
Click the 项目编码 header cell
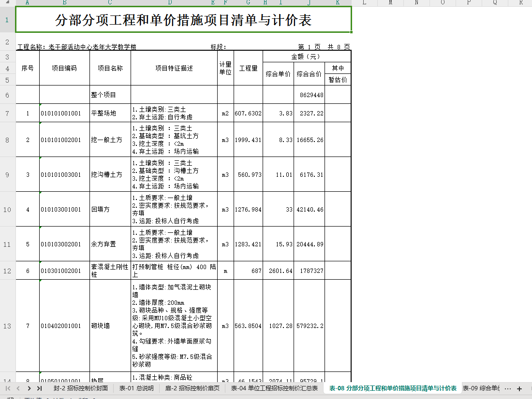[x=64, y=68]
